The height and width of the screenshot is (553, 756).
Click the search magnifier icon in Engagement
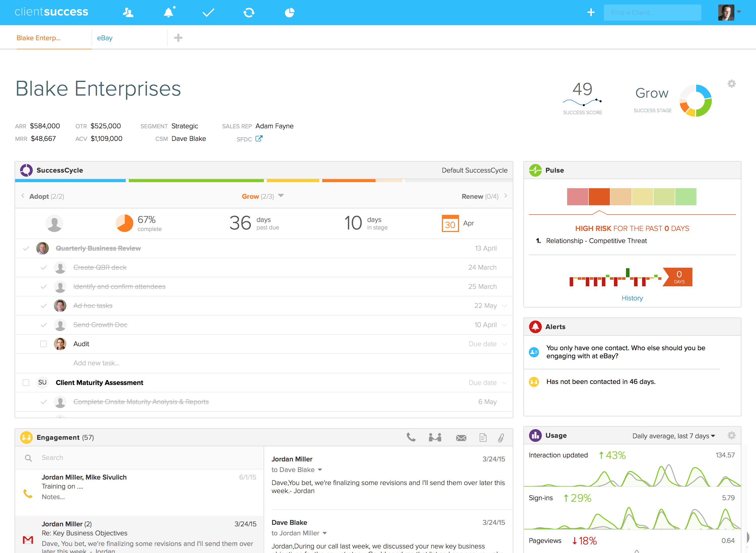[x=28, y=458]
